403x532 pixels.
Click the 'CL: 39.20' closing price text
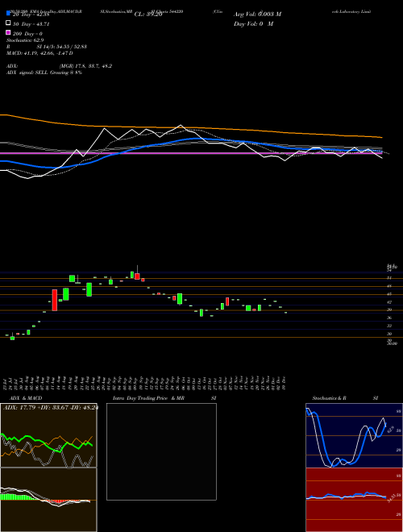pos(148,15)
